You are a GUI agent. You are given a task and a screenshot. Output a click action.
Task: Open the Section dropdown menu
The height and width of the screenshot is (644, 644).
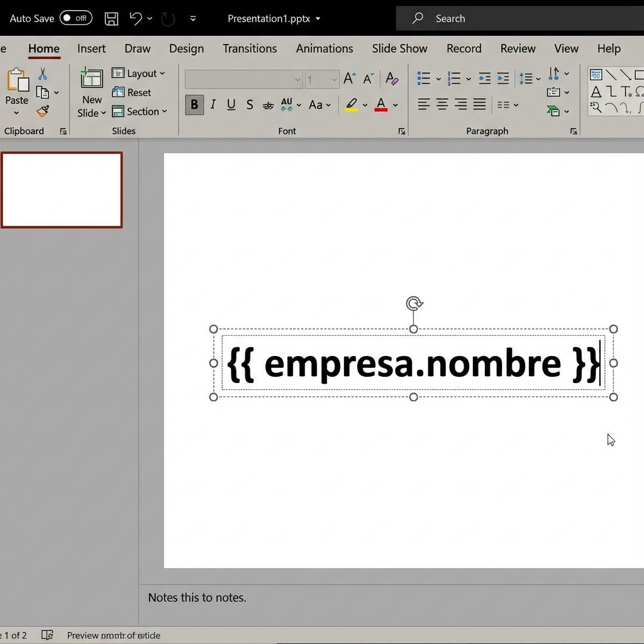tap(141, 111)
